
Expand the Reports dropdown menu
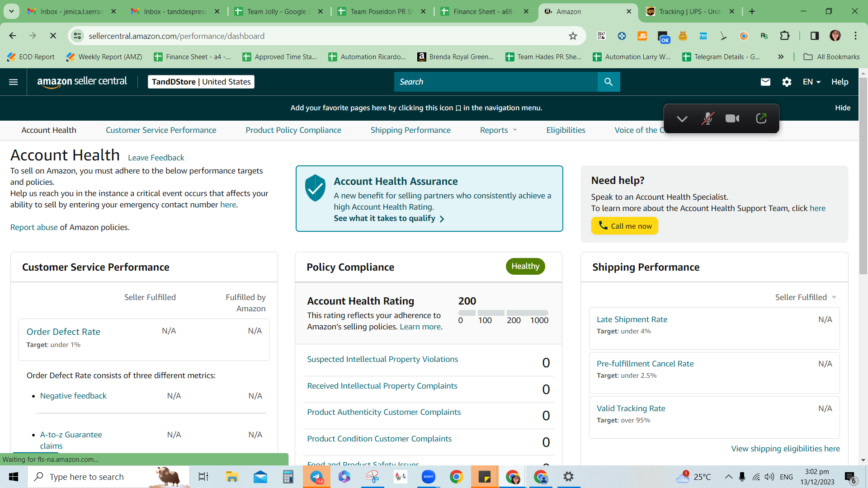(x=498, y=130)
